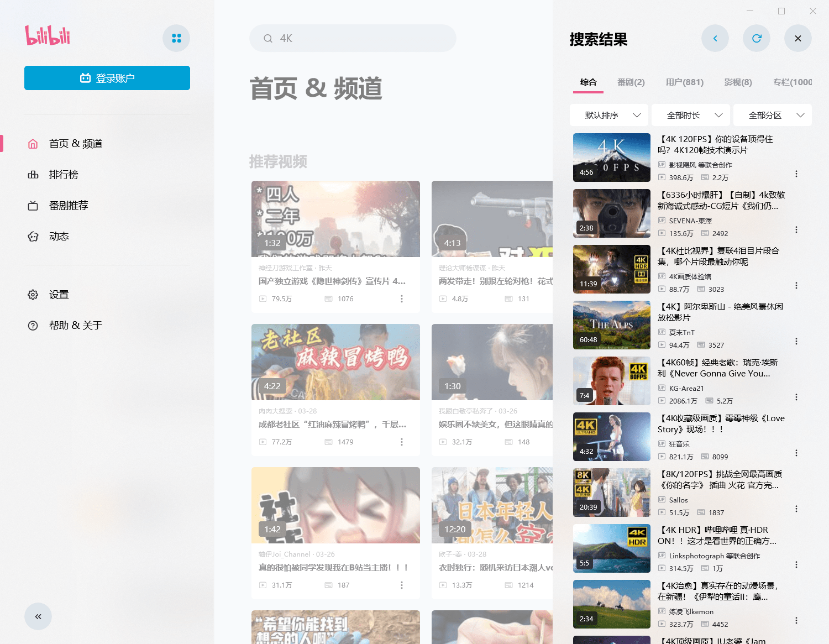Collapse the sidebar with double-chevron button

click(x=38, y=616)
